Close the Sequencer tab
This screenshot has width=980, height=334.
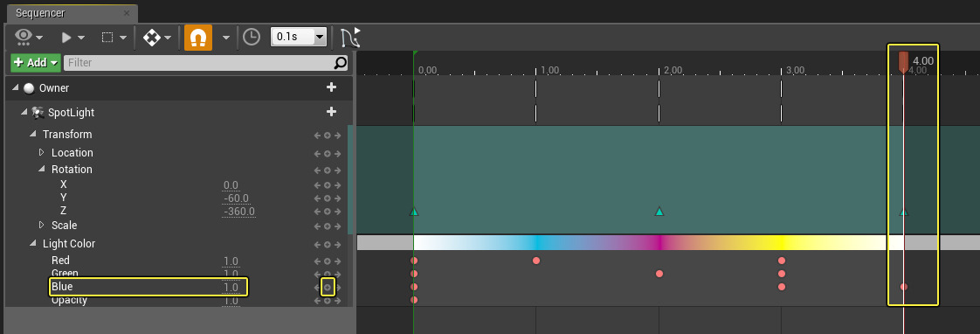[x=127, y=13]
